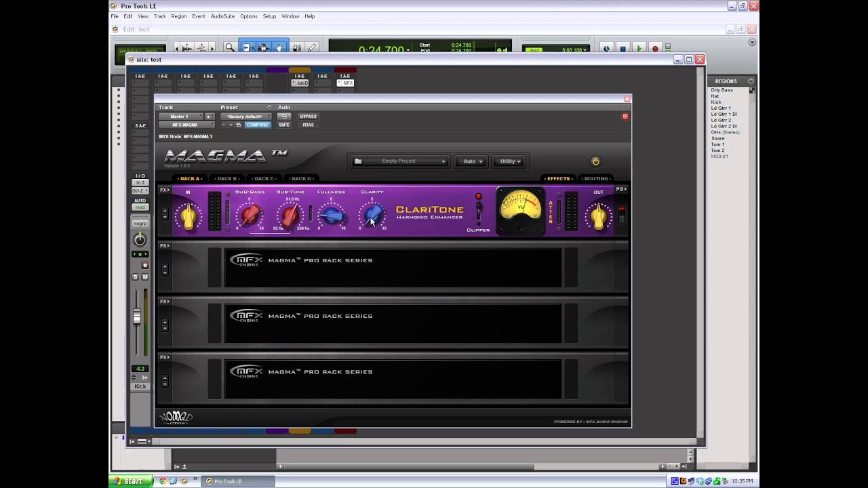Viewport: 868px width, 488px height.
Task: Select the Dirty Bass region in Regions list
Action: pyautogui.click(x=722, y=90)
